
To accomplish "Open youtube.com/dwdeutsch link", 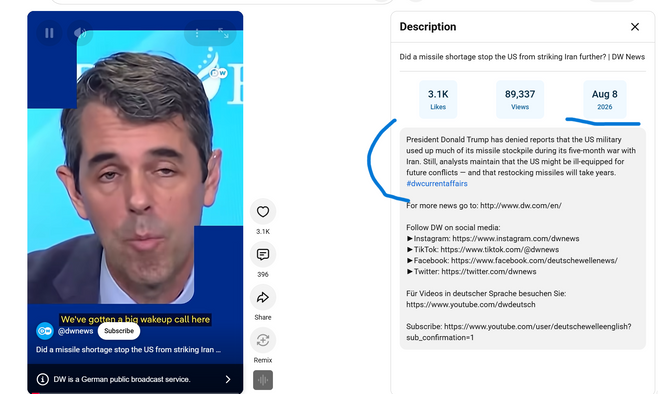I will [x=470, y=304].
